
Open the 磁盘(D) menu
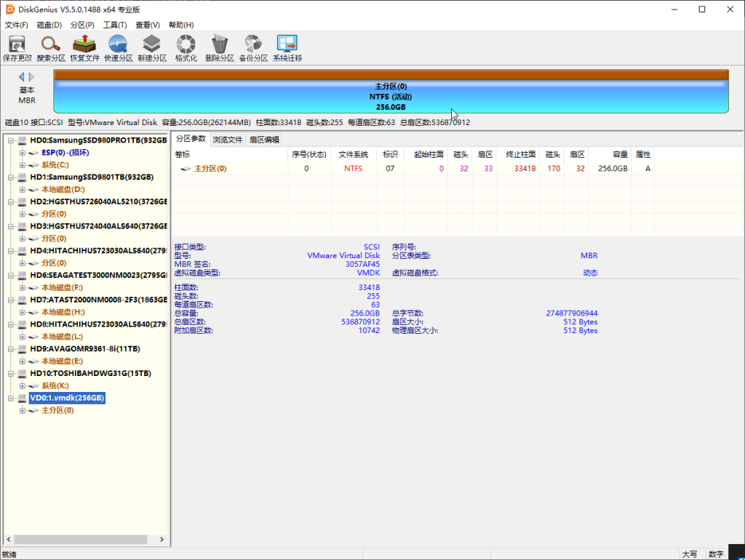pos(49,25)
